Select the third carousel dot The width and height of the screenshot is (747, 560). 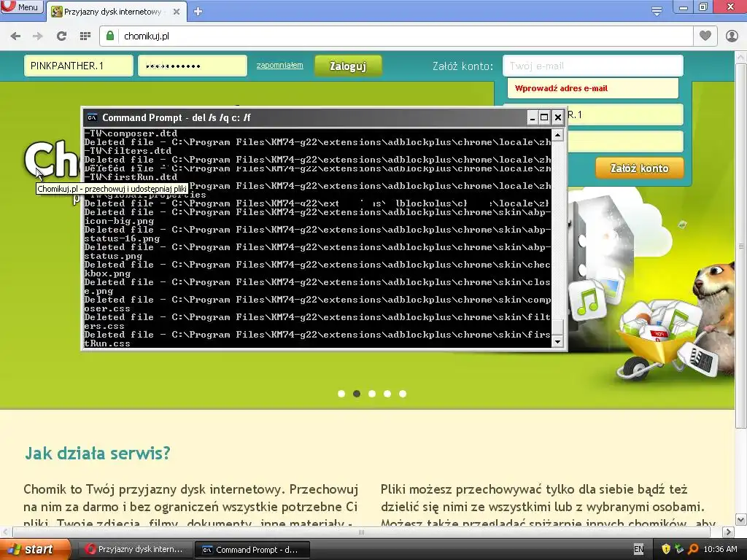(372, 394)
